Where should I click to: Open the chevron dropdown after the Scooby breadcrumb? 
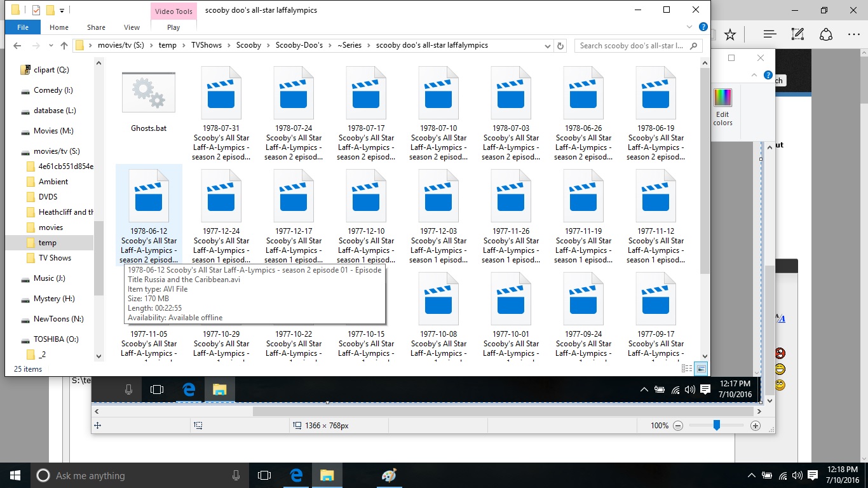268,46
